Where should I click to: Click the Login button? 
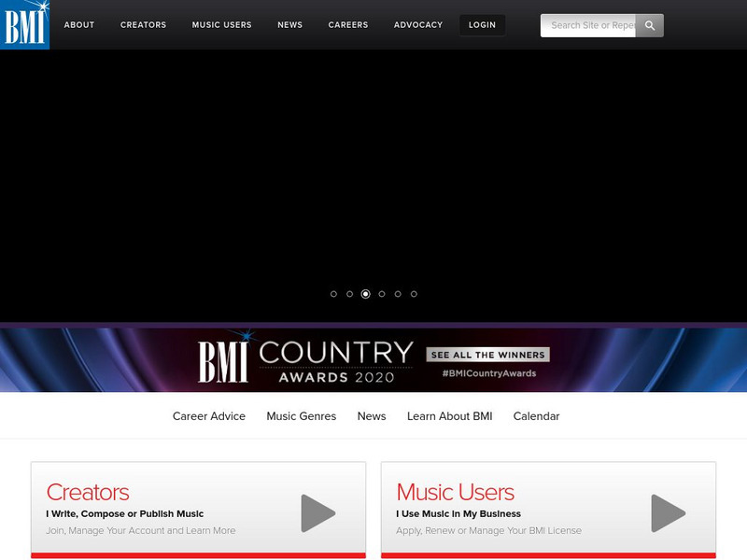point(482,25)
